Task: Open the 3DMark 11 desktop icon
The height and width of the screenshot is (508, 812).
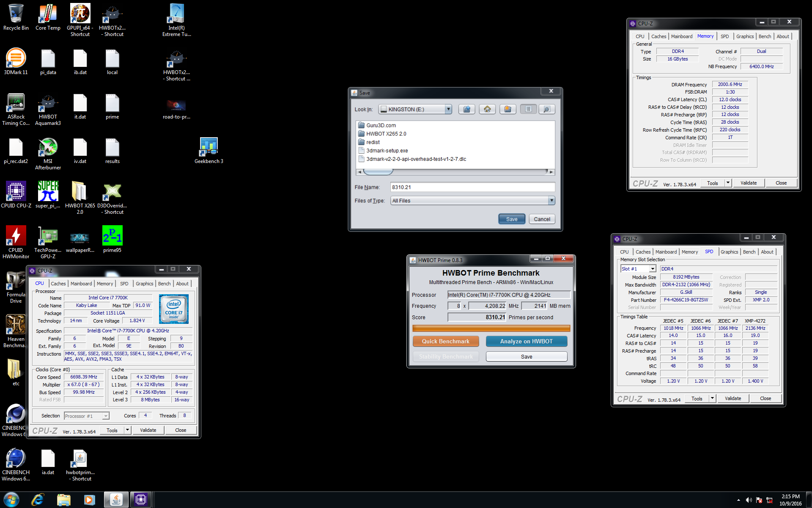Action: click(16, 62)
